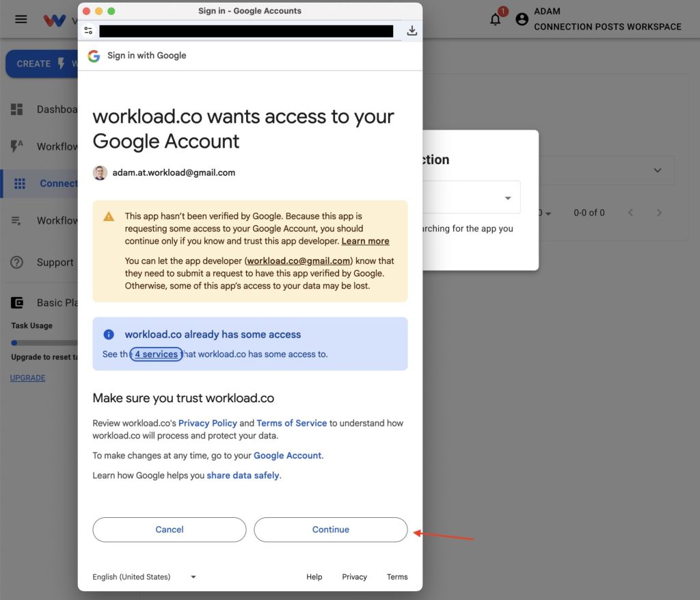The width and height of the screenshot is (700, 600).
Task: Open the Terms footer link
Action: (397, 577)
